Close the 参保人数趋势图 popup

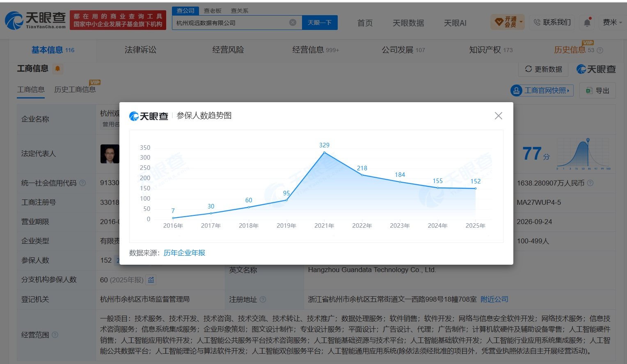(x=498, y=116)
